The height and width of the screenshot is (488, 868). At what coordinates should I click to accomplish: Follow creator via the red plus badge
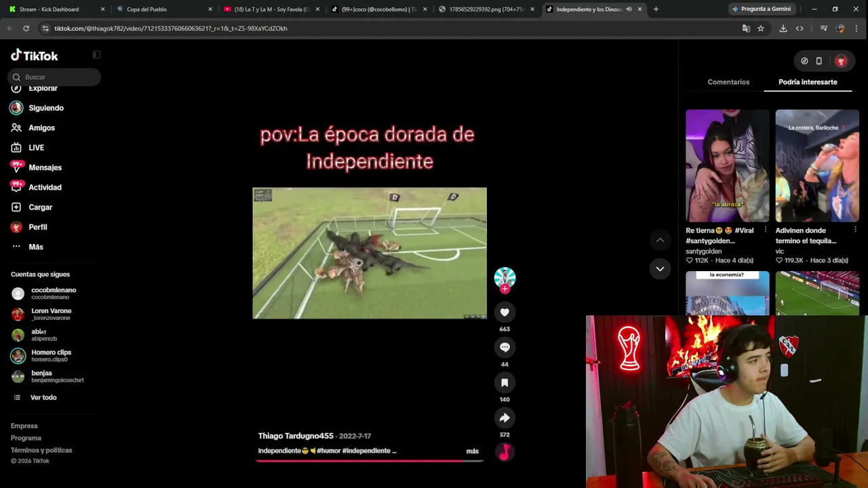[505, 289]
